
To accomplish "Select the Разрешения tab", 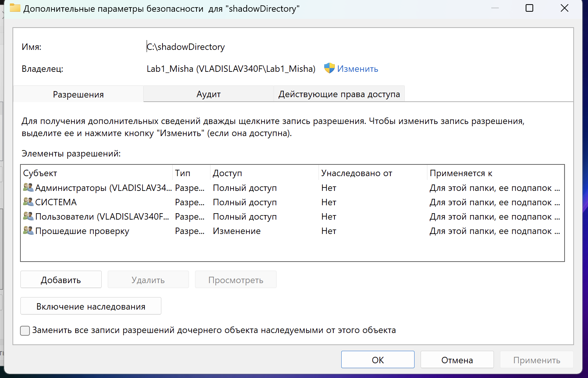I will point(78,94).
